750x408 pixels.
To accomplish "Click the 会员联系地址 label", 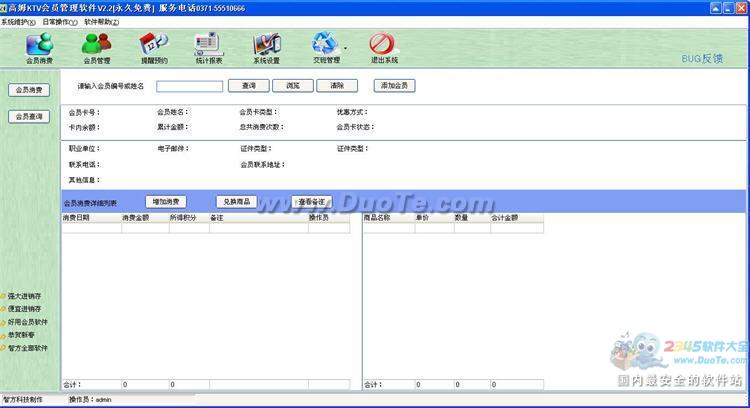I will (263, 165).
